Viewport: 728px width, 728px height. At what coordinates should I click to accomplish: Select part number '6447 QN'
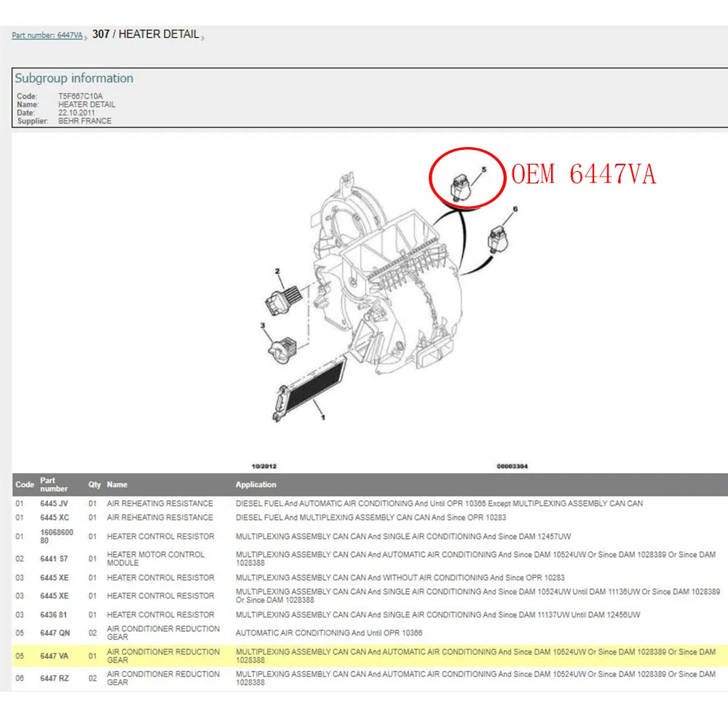(x=55, y=633)
